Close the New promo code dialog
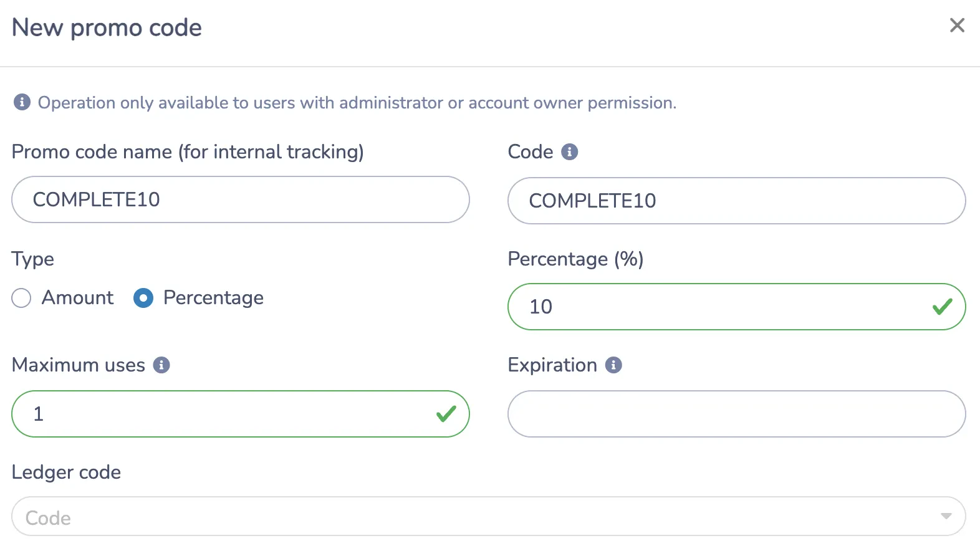 957,26
